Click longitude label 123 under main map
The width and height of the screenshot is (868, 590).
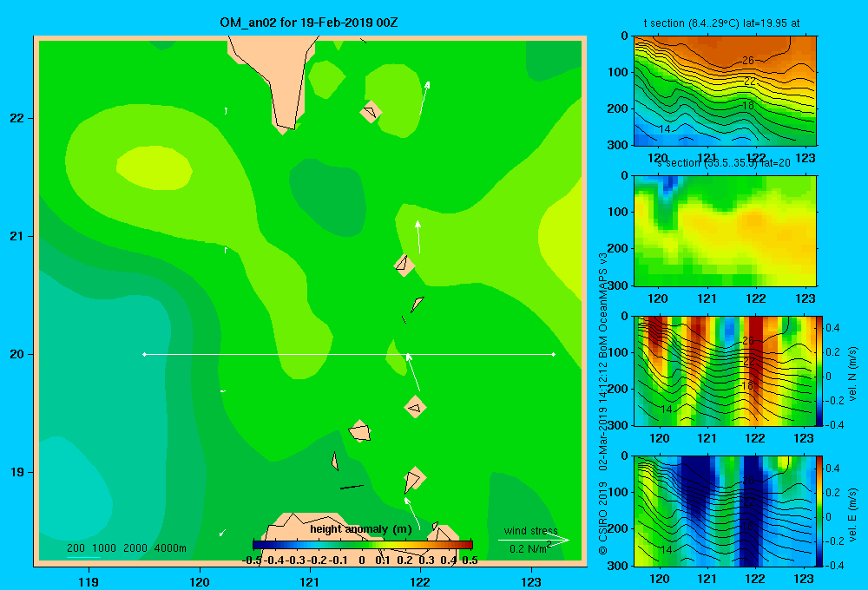[x=531, y=581]
